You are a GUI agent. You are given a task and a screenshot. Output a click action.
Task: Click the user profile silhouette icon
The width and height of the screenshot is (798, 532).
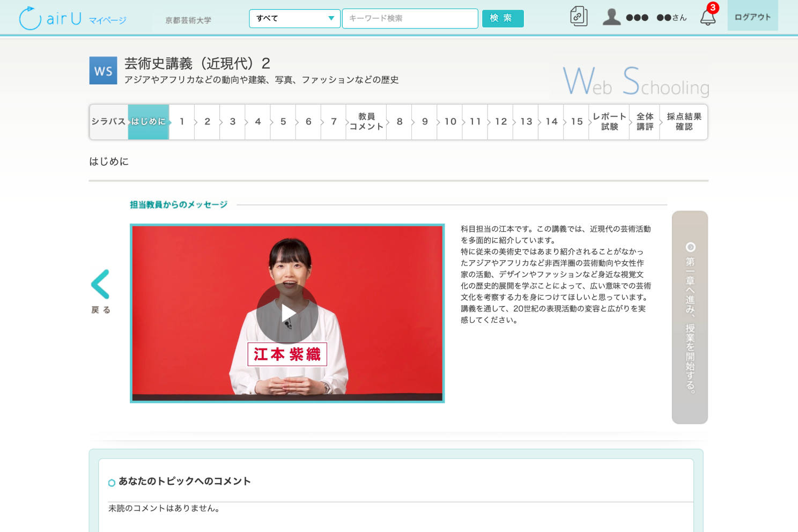click(611, 17)
